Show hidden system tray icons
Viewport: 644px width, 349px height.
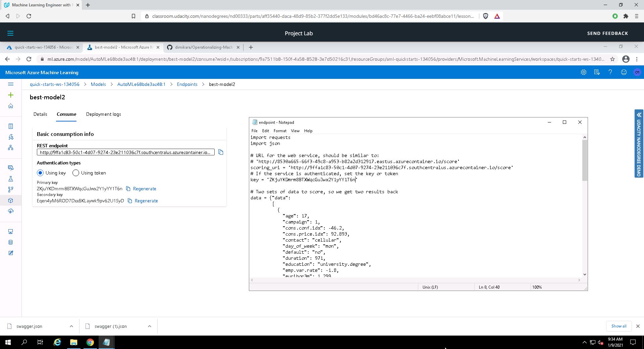click(584, 342)
